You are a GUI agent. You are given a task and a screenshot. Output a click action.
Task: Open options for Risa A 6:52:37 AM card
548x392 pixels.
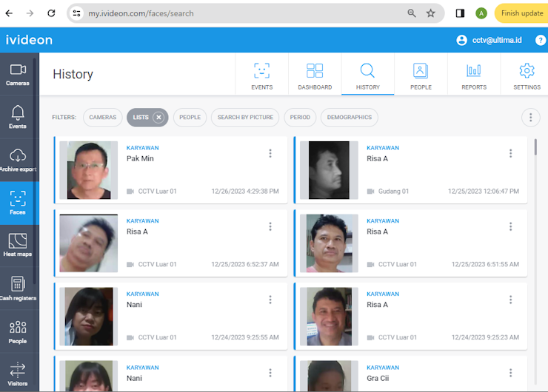[x=270, y=226]
